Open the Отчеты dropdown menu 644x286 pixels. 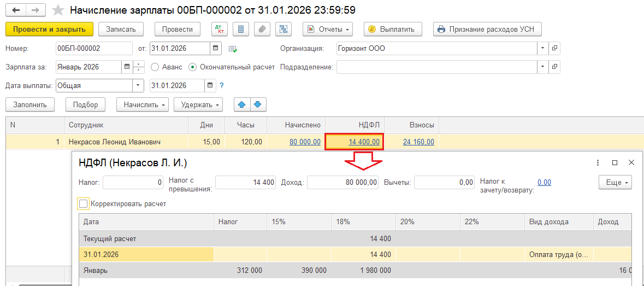click(327, 29)
